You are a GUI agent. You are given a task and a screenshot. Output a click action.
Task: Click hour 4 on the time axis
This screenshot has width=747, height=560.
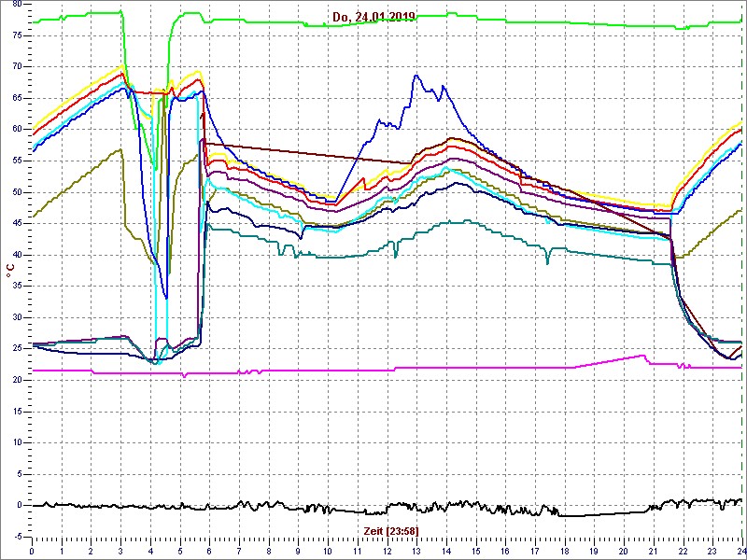point(150,551)
